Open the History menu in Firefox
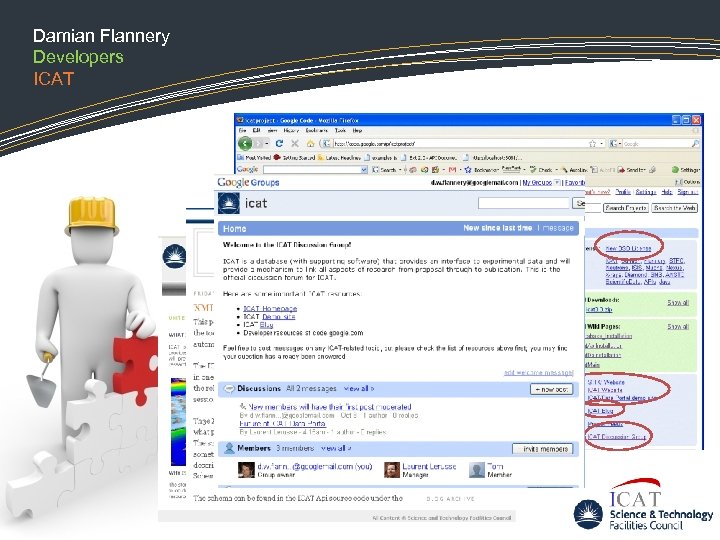The image size is (720, 540). coord(291,130)
